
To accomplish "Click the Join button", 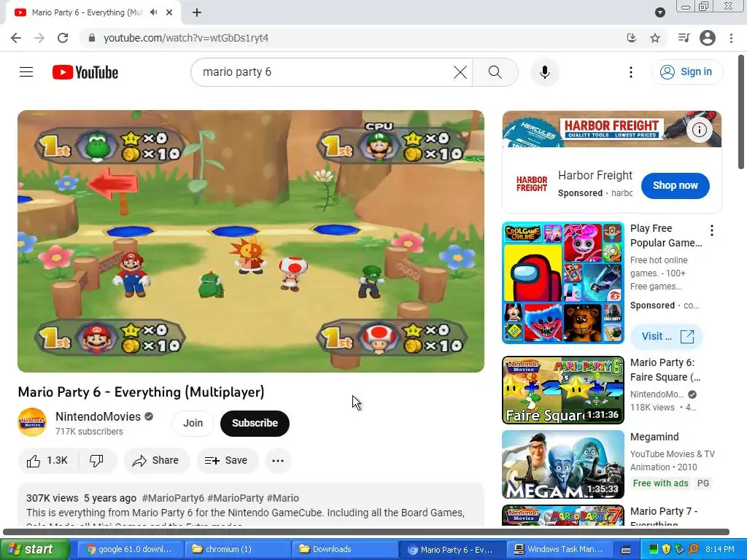I will [193, 423].
